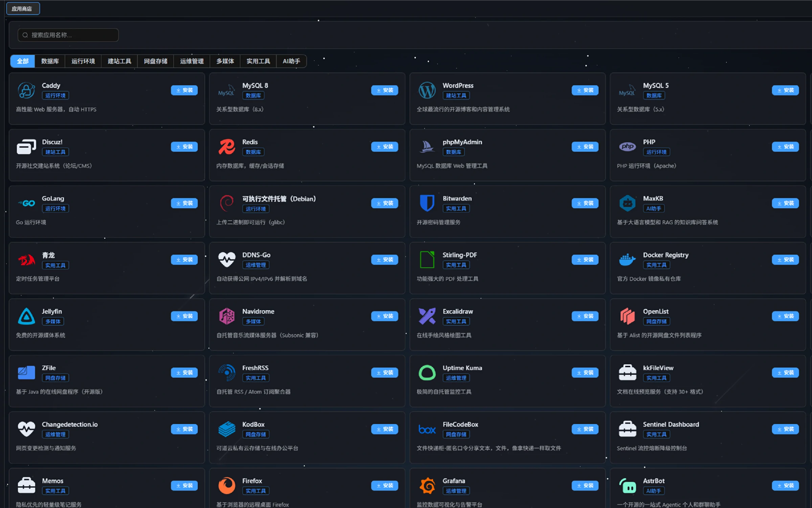
Task: Click the FreshRSS app icon
Action: tap(227, 373)
